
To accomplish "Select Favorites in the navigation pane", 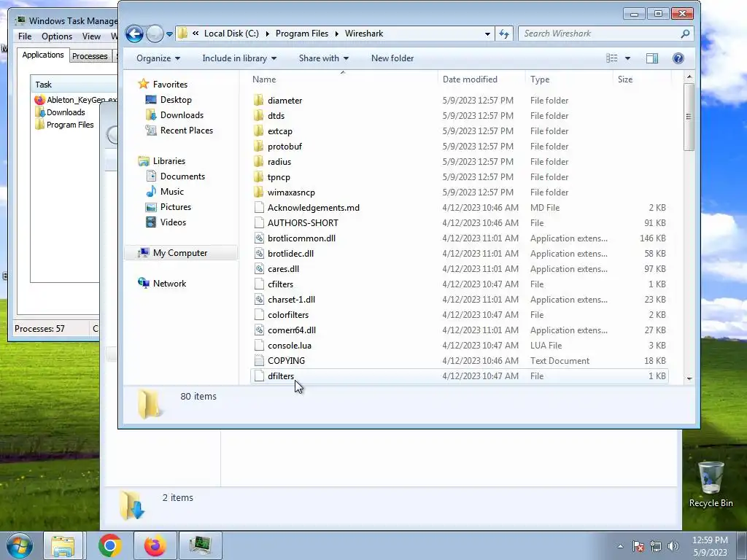I will pyautogui.click(x=169, y=85).
